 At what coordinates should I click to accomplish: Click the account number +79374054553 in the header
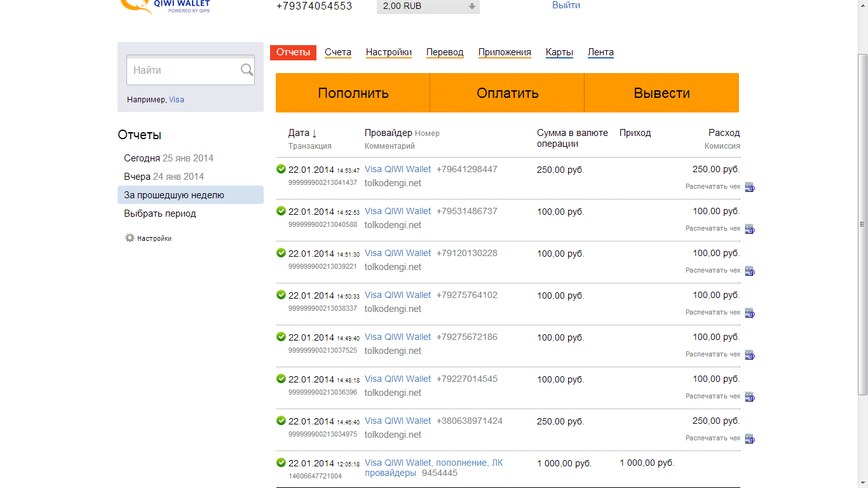tap(314, 6)
